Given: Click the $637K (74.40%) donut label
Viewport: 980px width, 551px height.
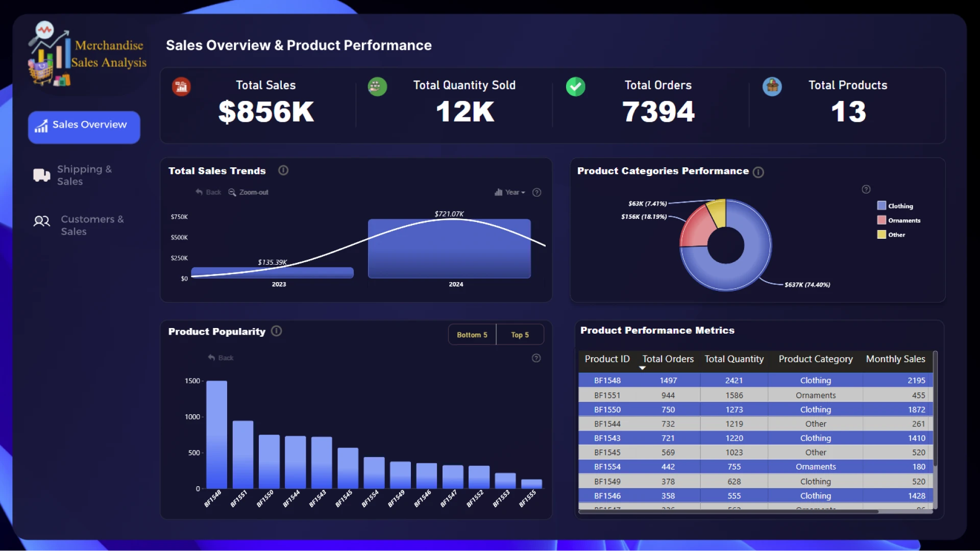Looking at the screenshot, I should pos(807,285).
